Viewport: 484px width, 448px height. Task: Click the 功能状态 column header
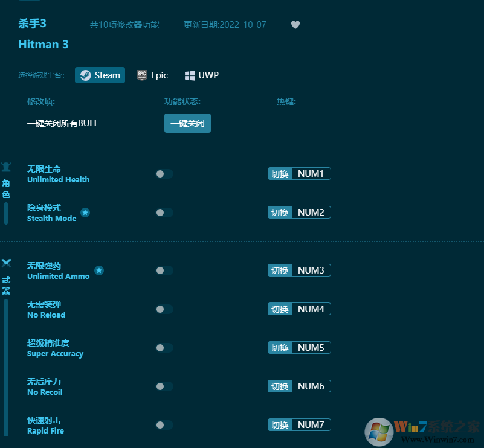pos(182,101)
